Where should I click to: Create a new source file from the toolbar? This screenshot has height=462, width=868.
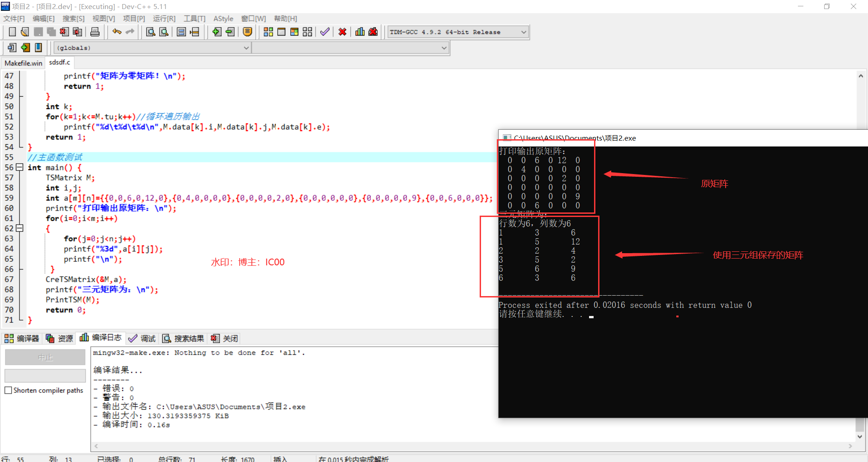(x=12, y=32)
